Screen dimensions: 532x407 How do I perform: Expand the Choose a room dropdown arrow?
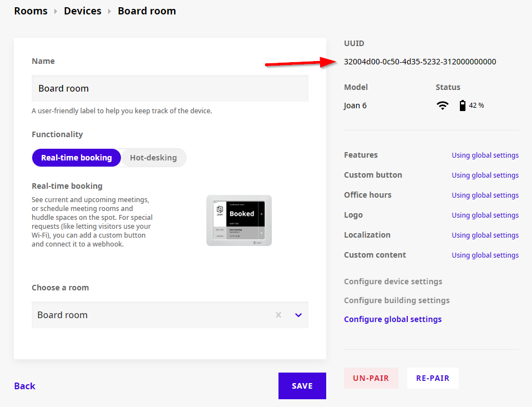(298, 315)
